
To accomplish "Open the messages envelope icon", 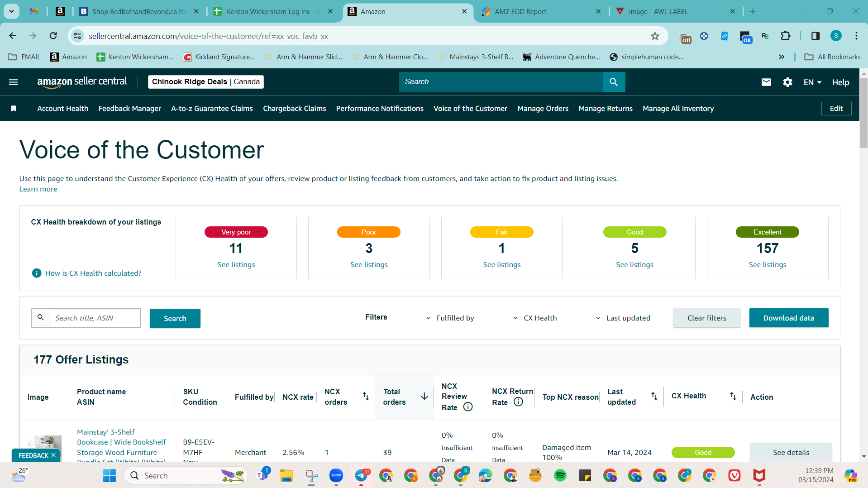I will coord(766,82).
